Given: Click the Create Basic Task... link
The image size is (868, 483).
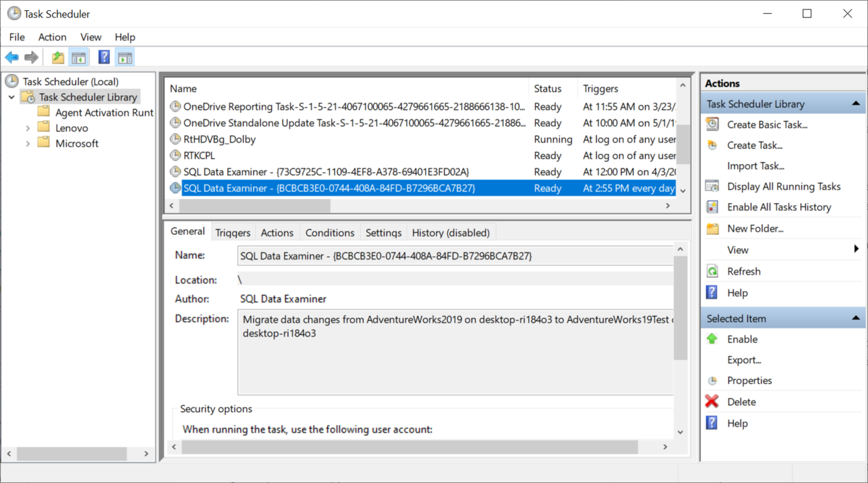Looking at the screenshot, I should [x=767, y=124].
